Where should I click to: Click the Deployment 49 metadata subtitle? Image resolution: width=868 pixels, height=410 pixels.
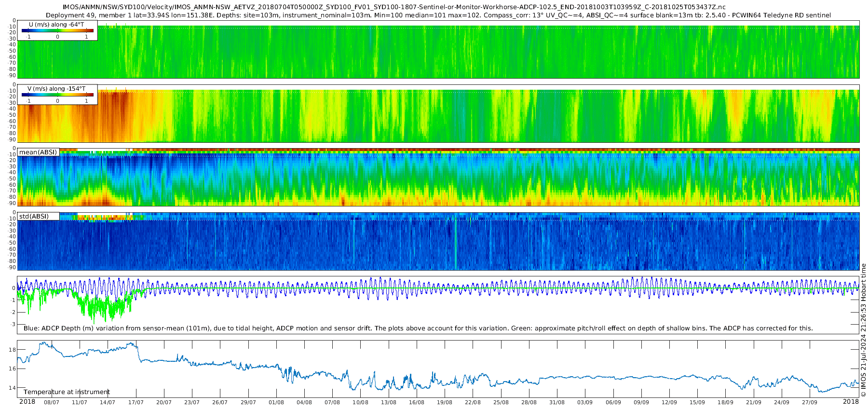click(x=438, y=15)
